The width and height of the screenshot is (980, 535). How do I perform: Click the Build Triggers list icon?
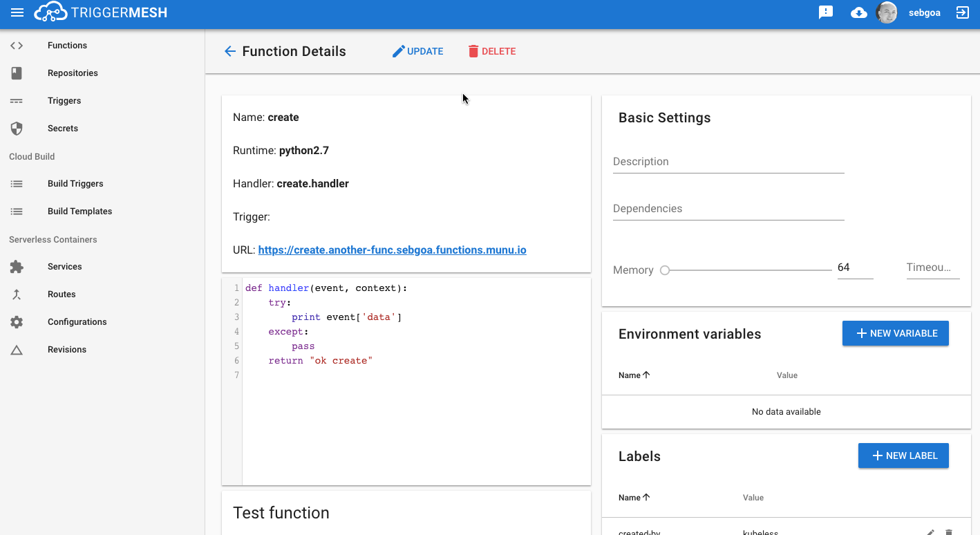[x=17, y=184]
